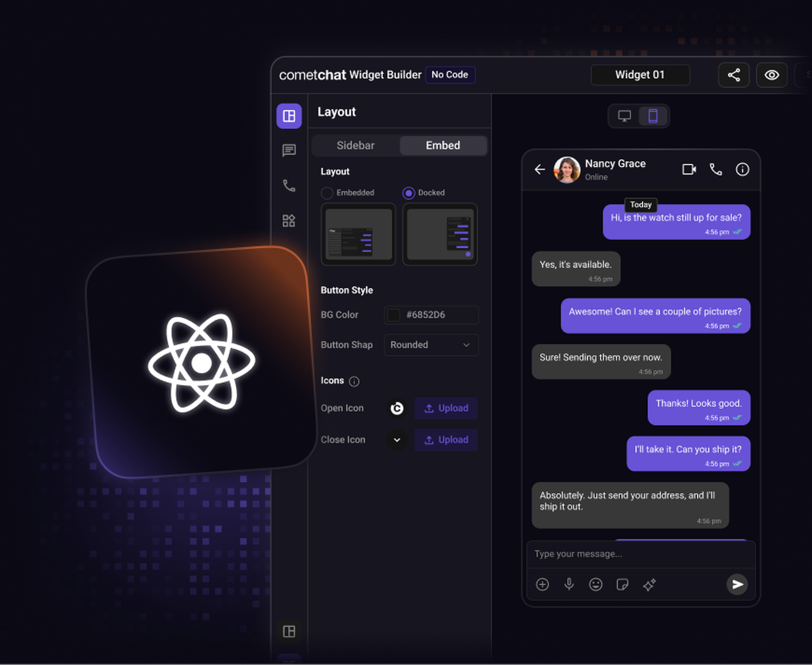This screenshot has width=812, height=665.
Task: Select the Docked layout radio button
Action: coord(409,193)
